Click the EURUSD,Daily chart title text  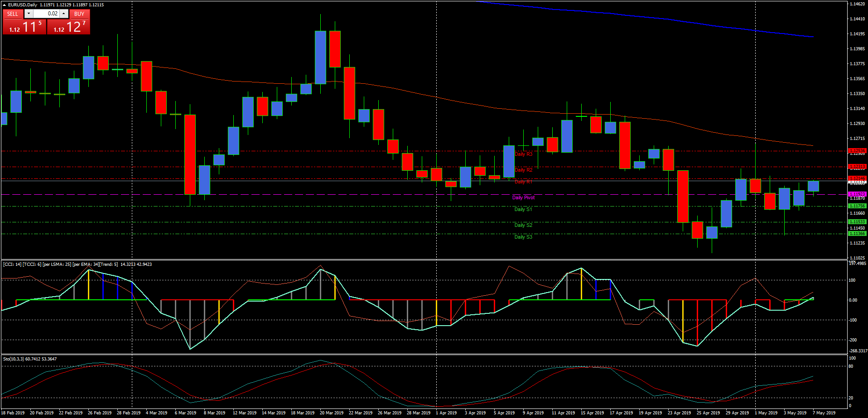click(x=23, y=5)
